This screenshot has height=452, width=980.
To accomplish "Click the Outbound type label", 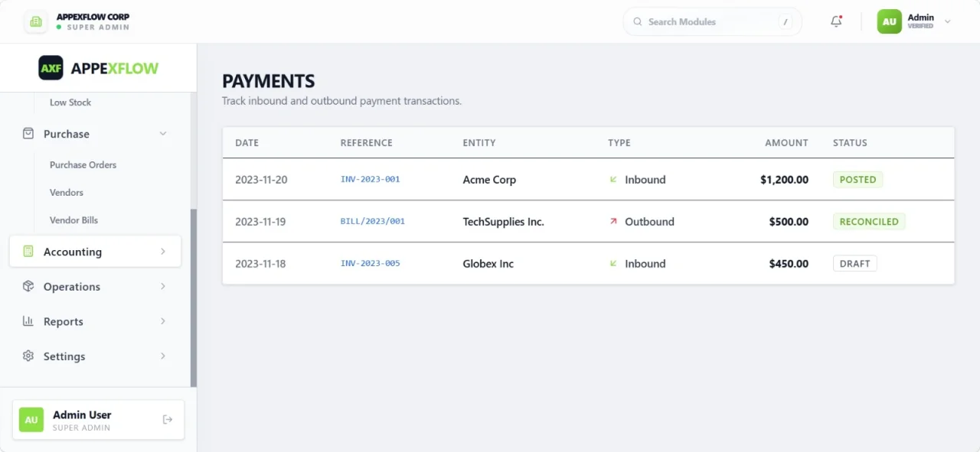I will point(649,222).
